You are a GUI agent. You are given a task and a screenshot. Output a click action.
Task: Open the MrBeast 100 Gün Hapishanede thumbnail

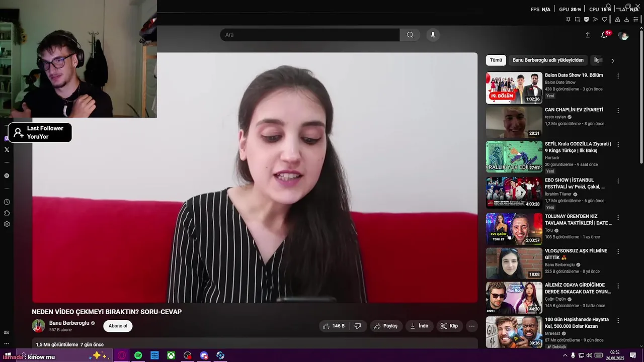[514, 332]
